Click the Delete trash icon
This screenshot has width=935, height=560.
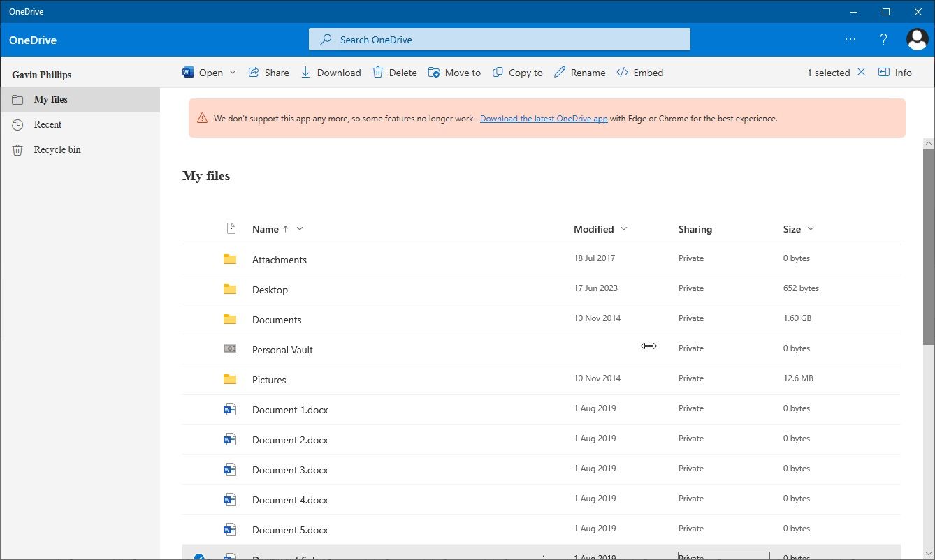(x=377, y=72)
